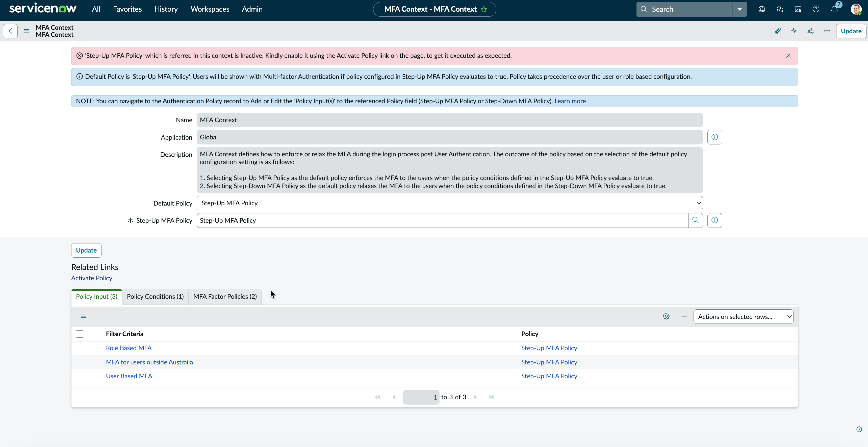868x447 pixels.
Task: Open the user profile avatar menu
Action: [x=856, y=9]
